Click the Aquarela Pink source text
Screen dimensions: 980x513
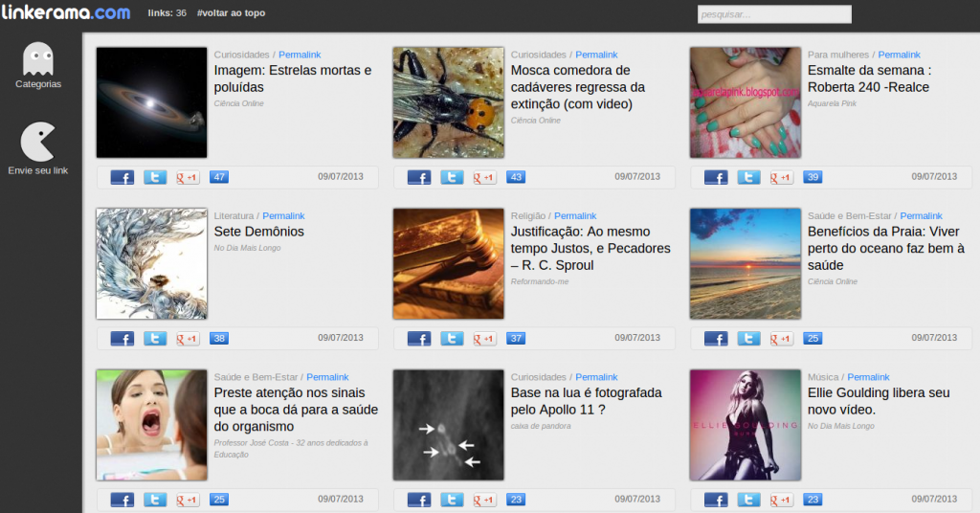pos(832,103)
